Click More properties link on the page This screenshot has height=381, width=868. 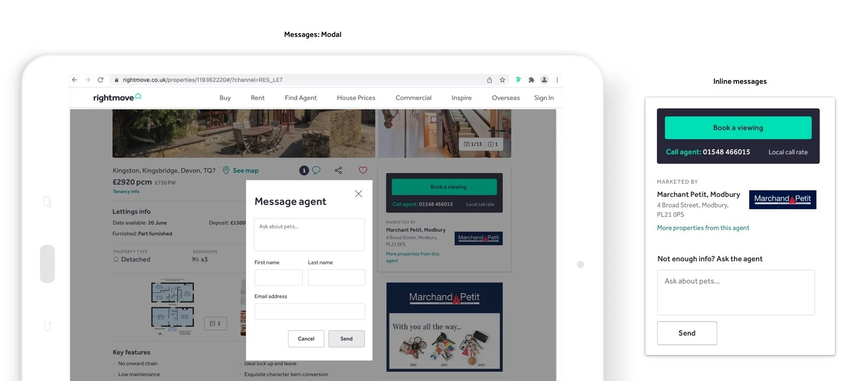pos(412,257)
